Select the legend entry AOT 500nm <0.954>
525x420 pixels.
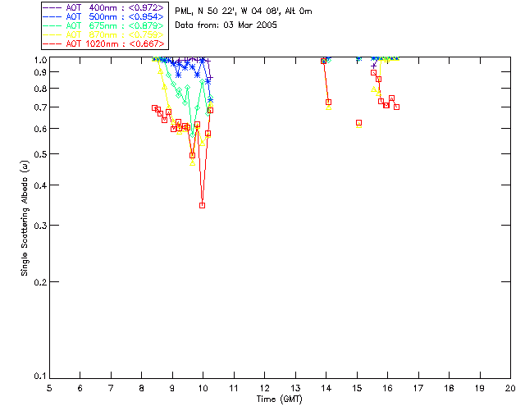[103, 16]
